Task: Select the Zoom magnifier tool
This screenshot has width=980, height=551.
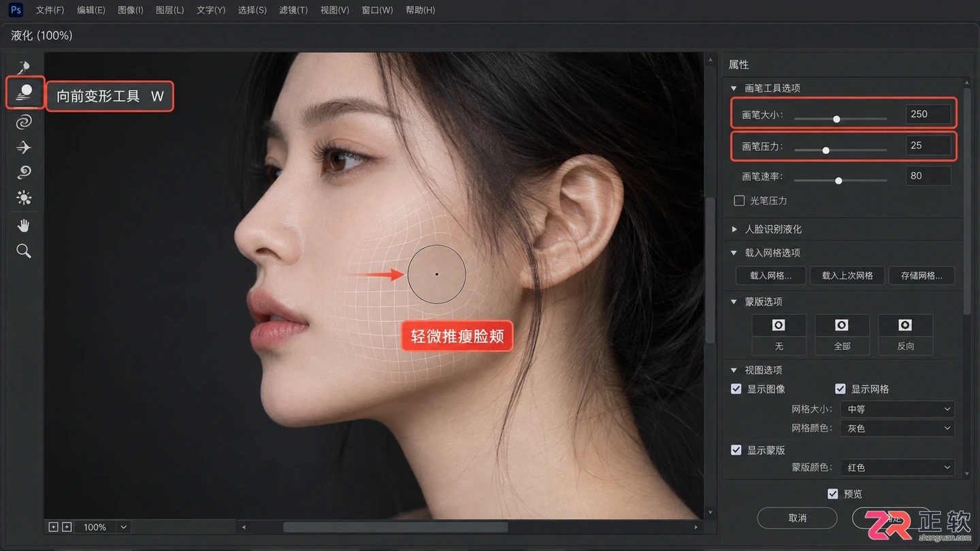Action: pyautogui.click(x=24, y=251)
